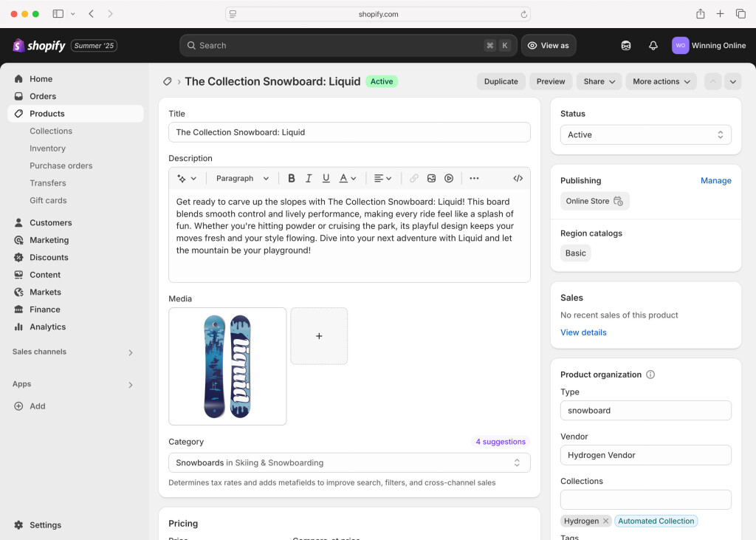This screenshot has height=540, width=756.
Task: Click the Preview button
Action: tap(551, 81)
